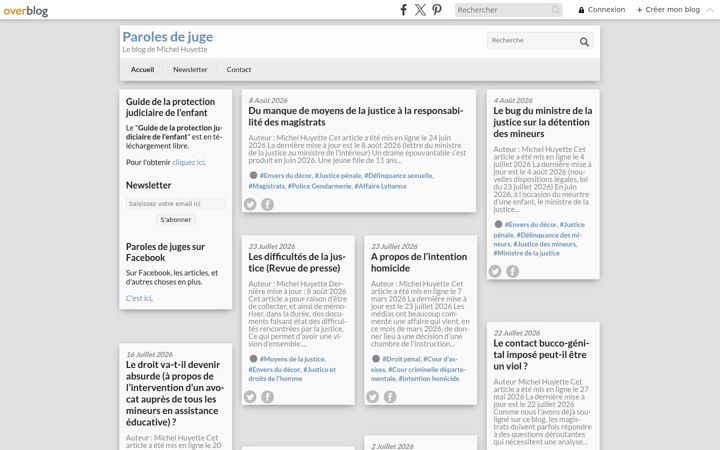Open article 'Le contact bucco-génital imposé'
Screen dimensions: 720x450
coord(541,354)
